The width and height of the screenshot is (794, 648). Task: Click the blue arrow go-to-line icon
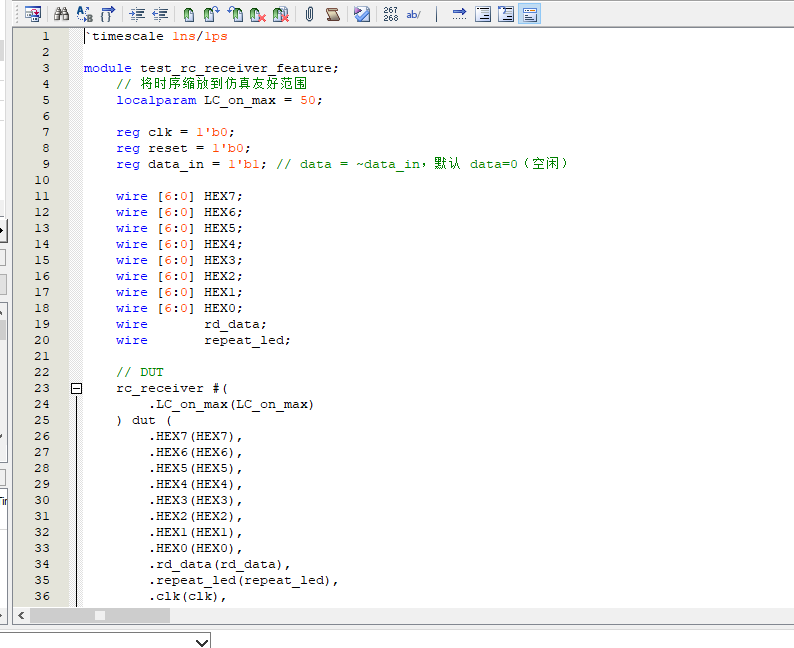(x=459, y=14)
